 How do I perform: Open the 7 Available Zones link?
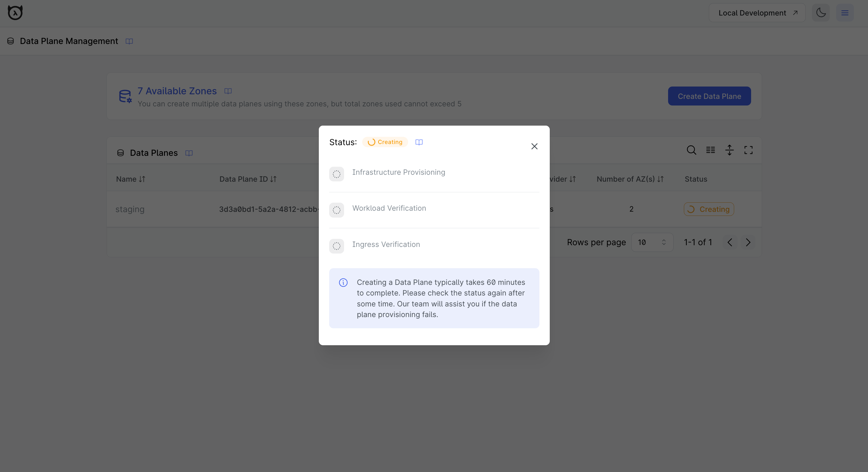point(177,91)
